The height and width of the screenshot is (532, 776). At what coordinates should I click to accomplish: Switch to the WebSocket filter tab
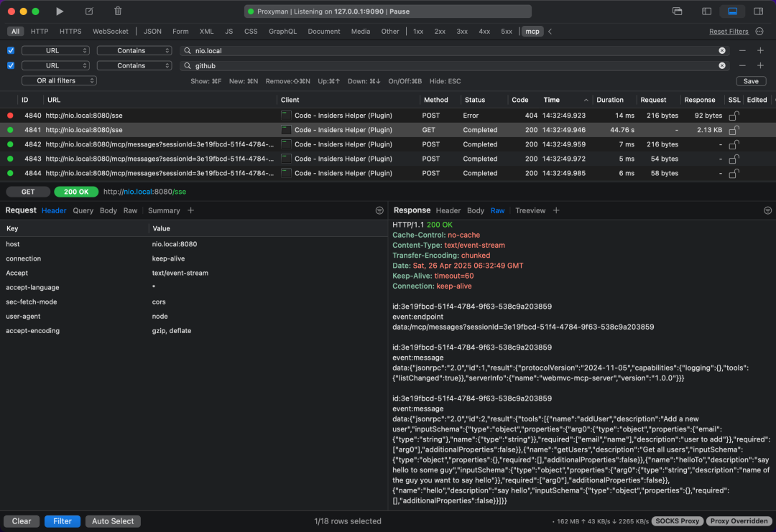[110, 32]
